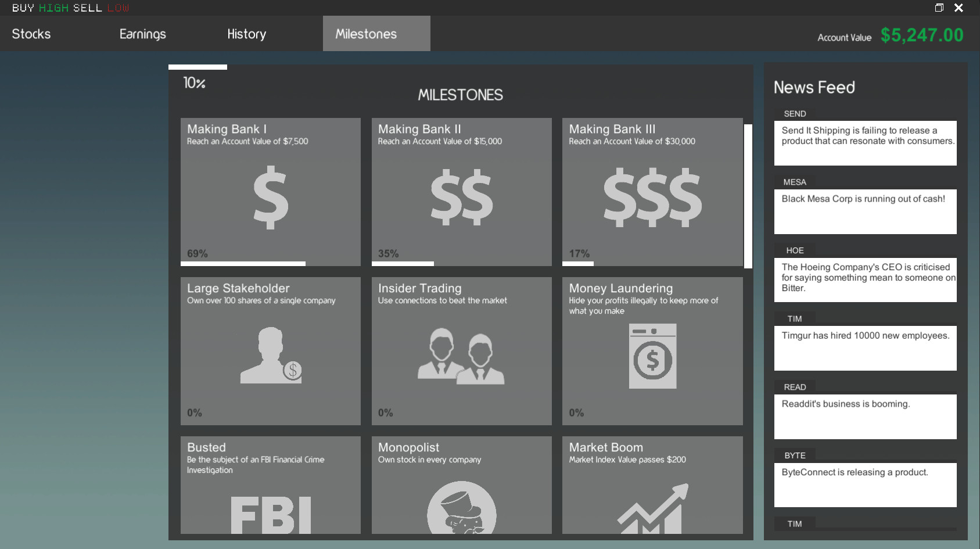Click the Account Value amount $5,247.00
This screenshot has width=980, height=549.
(921, 35)
